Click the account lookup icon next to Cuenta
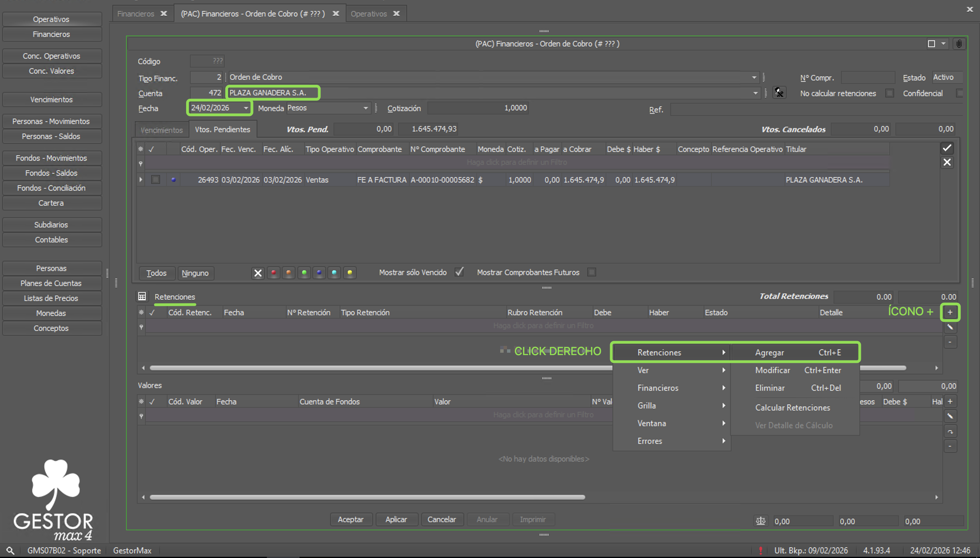Image resolution: width=980 pixels, height=558 pixels. (x=779, y=93)
